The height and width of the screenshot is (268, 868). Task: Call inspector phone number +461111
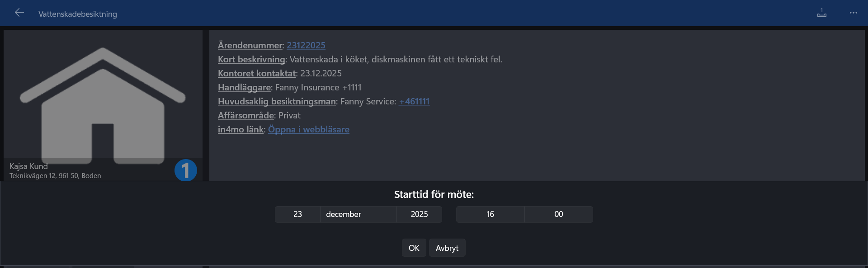coord(414,101)
